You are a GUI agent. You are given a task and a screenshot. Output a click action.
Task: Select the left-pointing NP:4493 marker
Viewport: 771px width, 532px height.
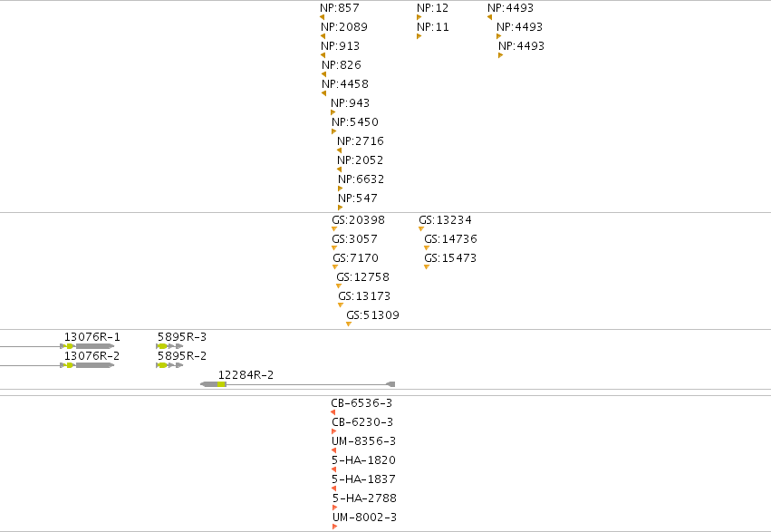tap(490, 17)
